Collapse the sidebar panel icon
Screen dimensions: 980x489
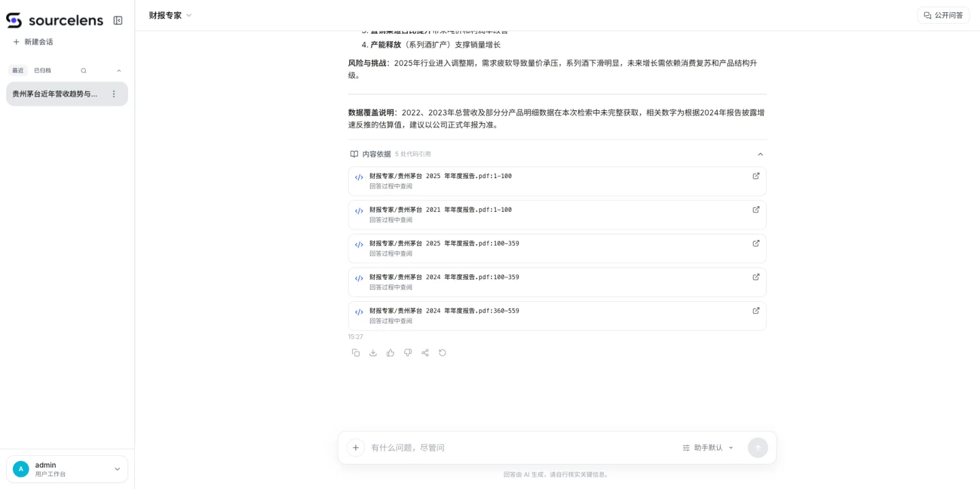click(118, 20)
